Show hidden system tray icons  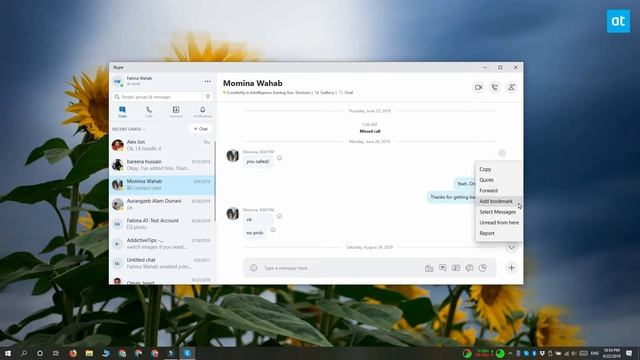[x=510, y=353]
